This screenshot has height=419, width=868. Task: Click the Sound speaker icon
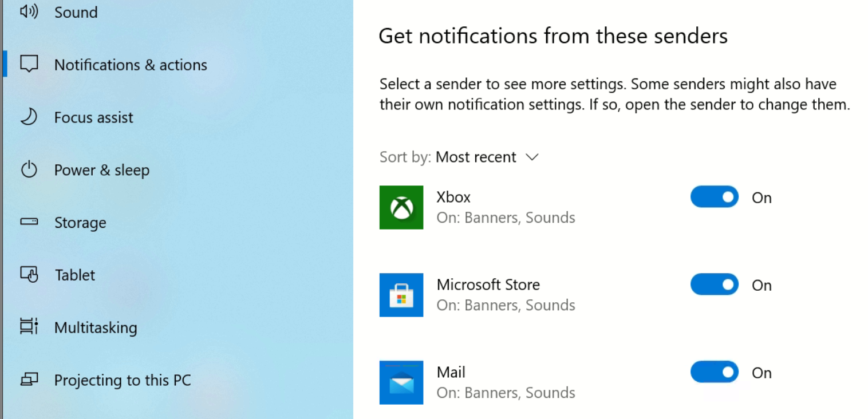[29, 12]
